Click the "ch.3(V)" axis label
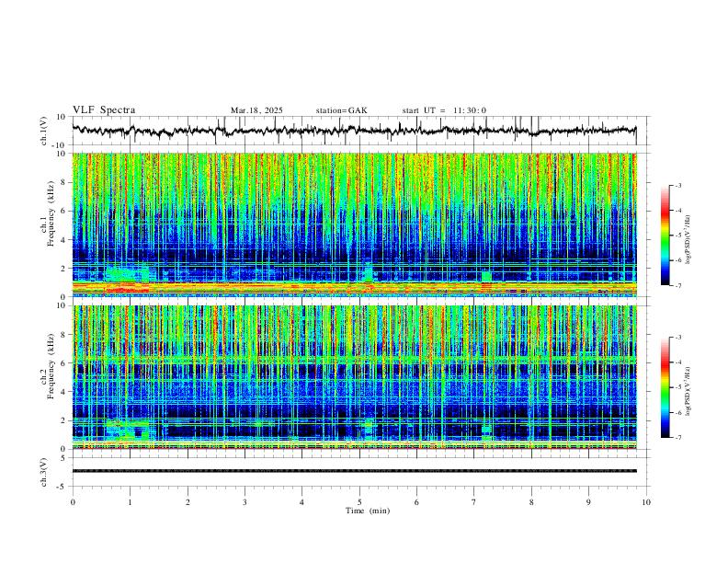Image resolution: width=728 pixels, height=563 pixels. (x=44, y=472)
